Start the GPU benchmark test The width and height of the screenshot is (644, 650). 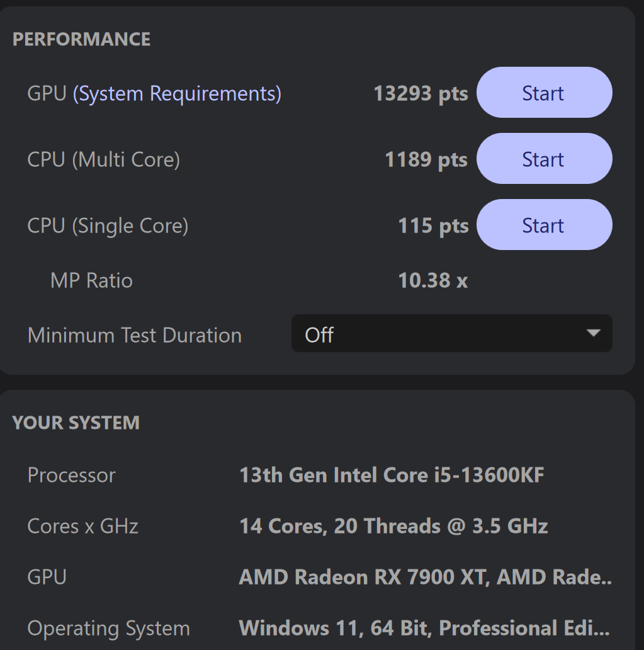pyautogui.click(x=544, y=93)
